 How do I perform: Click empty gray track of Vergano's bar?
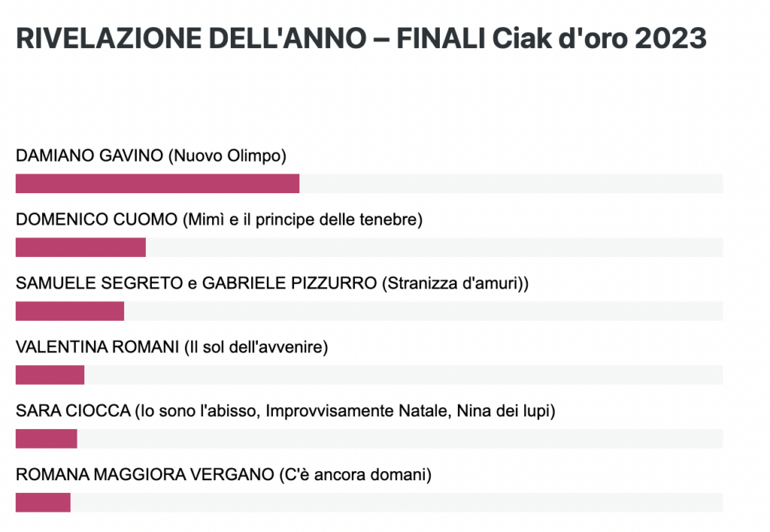coord(396,503)
